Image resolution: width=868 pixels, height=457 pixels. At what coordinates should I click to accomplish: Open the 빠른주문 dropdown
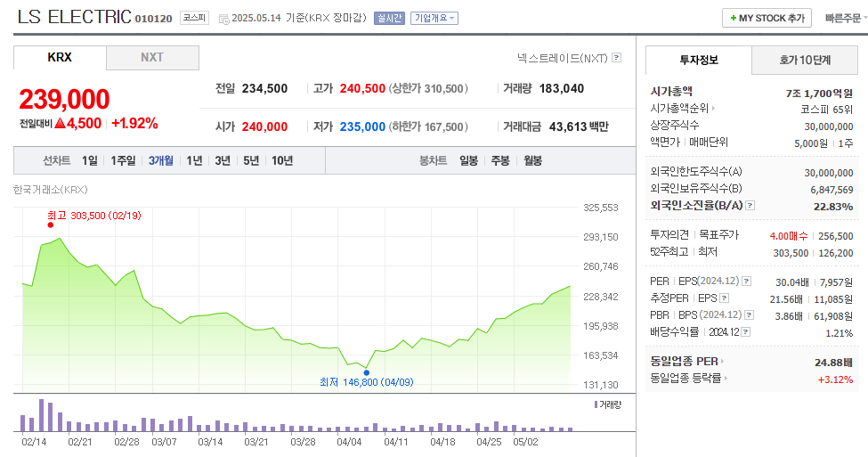[846, 19]
